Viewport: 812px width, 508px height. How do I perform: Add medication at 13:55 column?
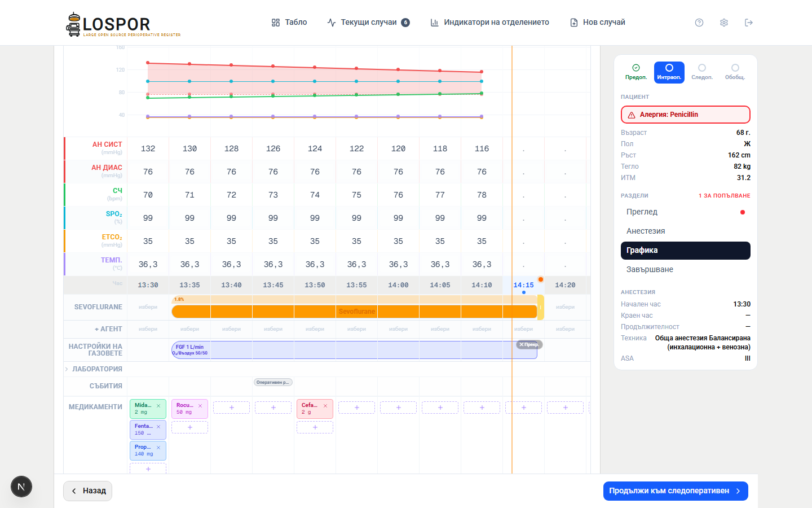[356, 408]
